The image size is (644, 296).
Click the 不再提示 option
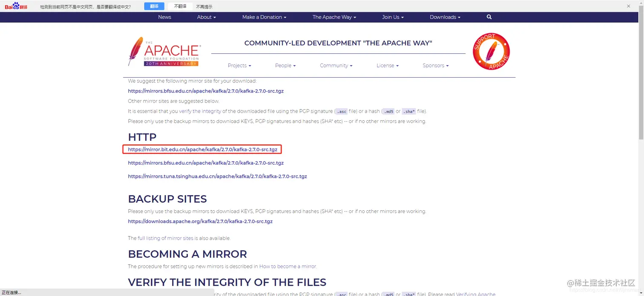[204, 7]
